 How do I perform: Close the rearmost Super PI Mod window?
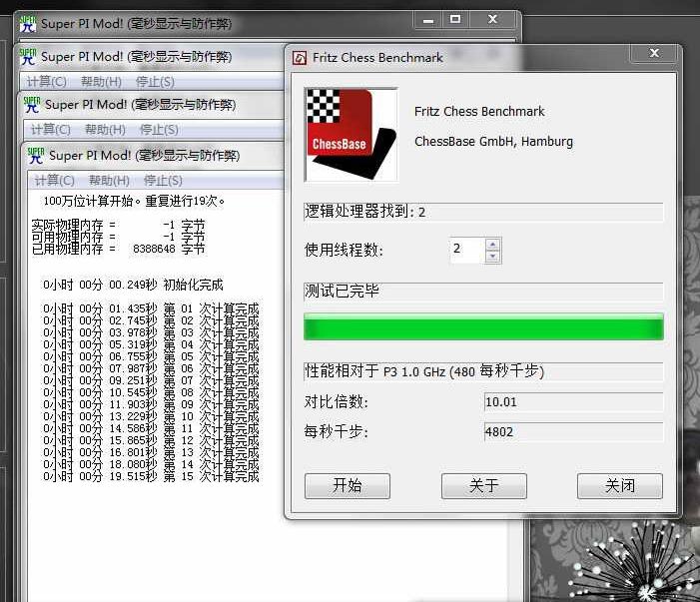tap(493, 20)
